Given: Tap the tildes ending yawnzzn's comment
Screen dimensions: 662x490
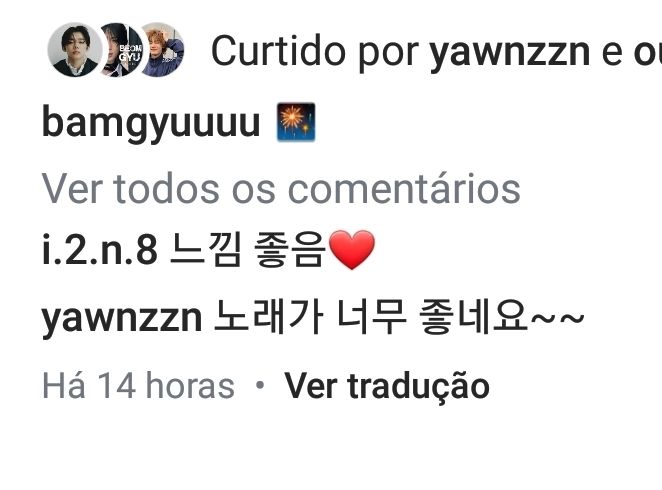Looking at the screenshot, I should [x=557, y=317].
